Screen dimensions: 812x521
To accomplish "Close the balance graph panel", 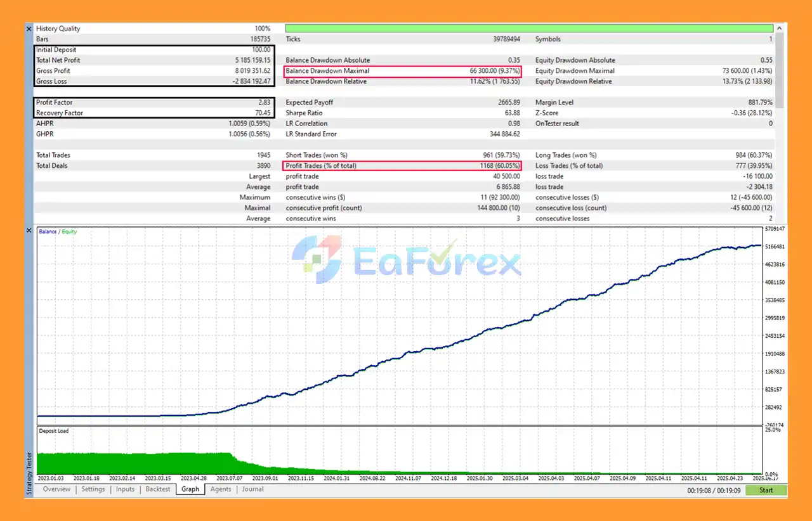I will (x=29, y=231).
